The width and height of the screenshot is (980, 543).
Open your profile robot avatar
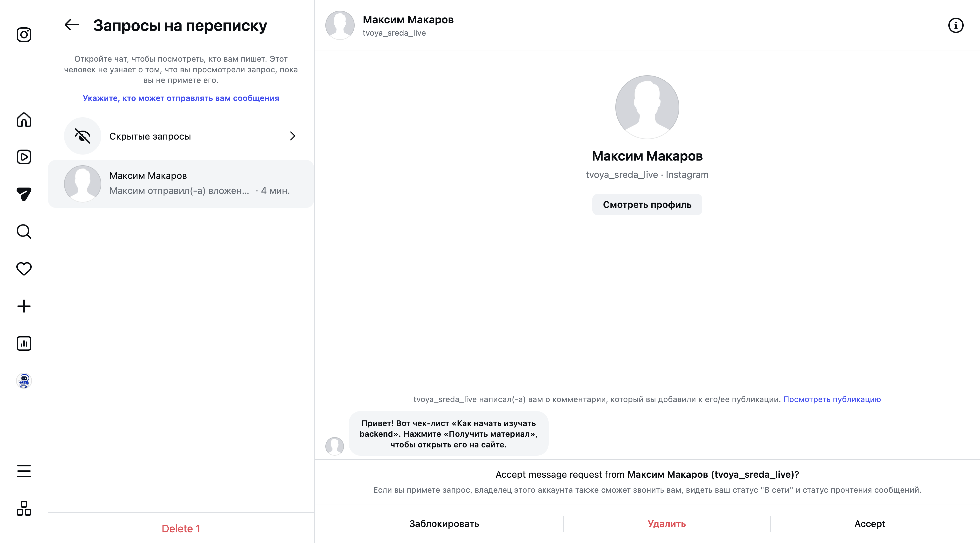tap(24, 381)
